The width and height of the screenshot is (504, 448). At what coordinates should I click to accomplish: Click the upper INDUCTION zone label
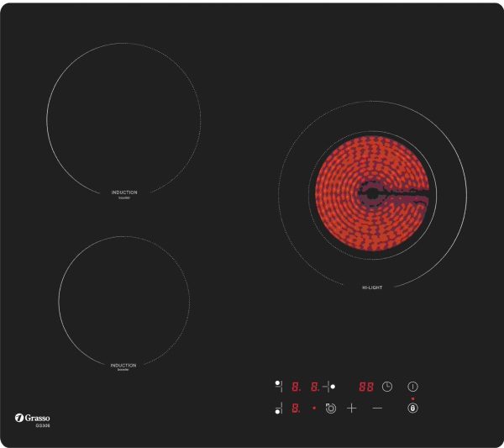(x=124, y=192)
